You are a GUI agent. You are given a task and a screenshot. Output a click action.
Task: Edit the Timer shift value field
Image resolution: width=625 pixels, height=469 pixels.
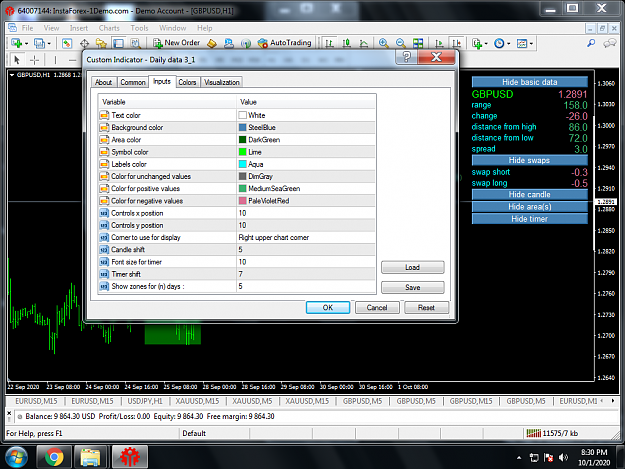(306, 274)
